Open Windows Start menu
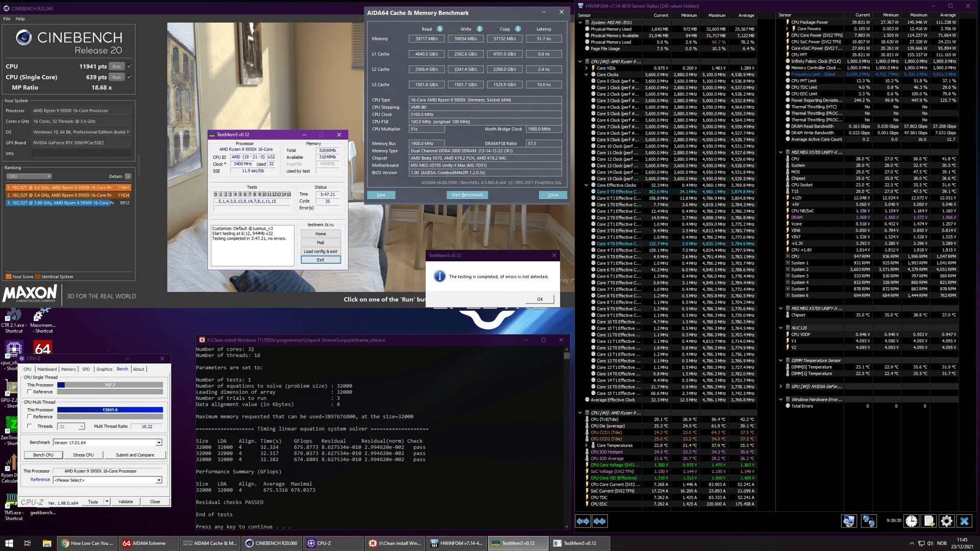Screen dimensions: 980x551 coord(9,543)
